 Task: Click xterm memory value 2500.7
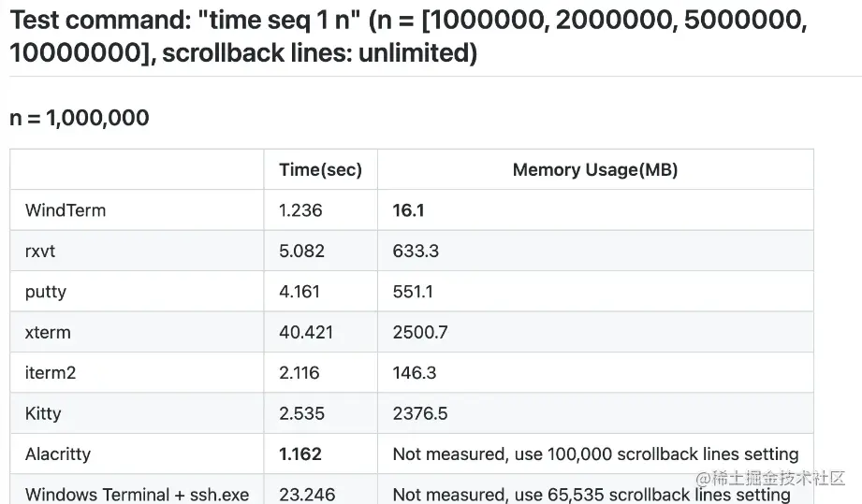coord(420,332)
